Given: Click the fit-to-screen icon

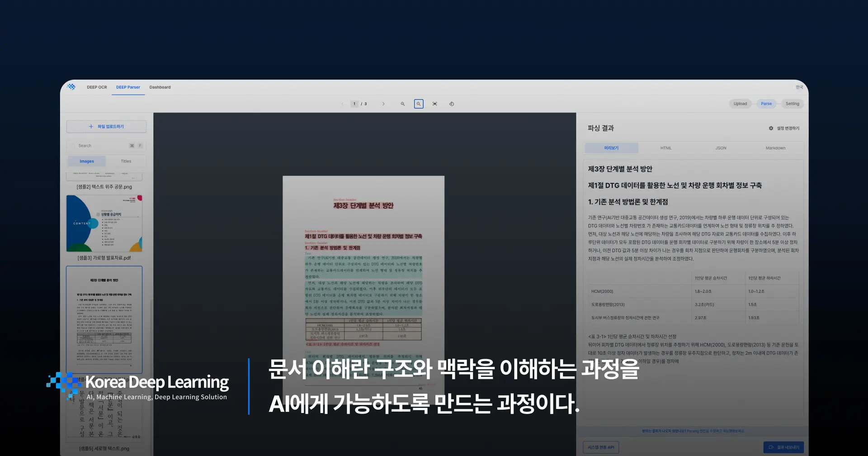Looking at the screenshot, I should pyautogui.click(x=435, y=104).
